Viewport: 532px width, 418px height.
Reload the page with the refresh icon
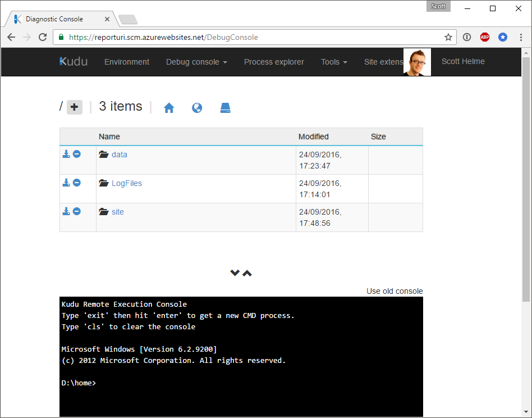(42, 37)
